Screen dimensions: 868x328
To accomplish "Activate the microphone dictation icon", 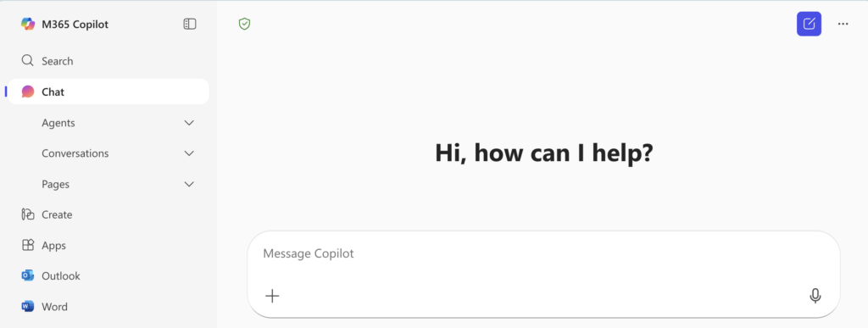I will tap(815, 296).
